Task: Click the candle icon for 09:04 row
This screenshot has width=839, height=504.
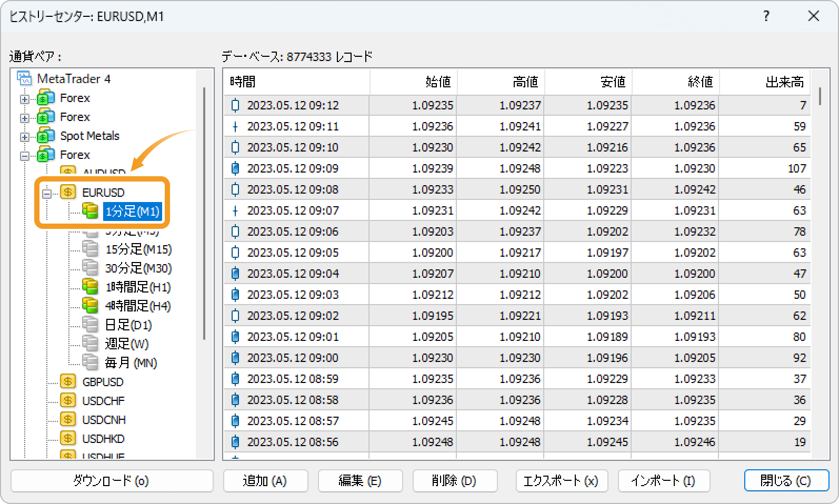Action: click(x=235, y=274)
